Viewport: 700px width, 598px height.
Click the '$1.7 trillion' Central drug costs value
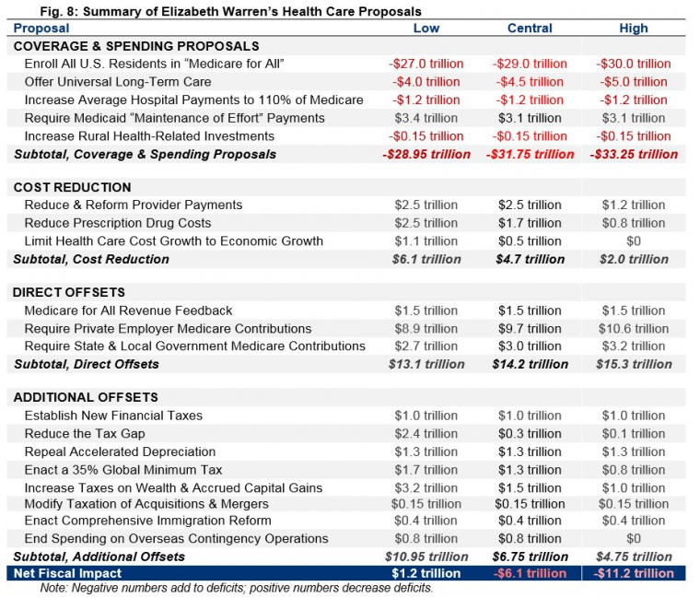(530, 223)
